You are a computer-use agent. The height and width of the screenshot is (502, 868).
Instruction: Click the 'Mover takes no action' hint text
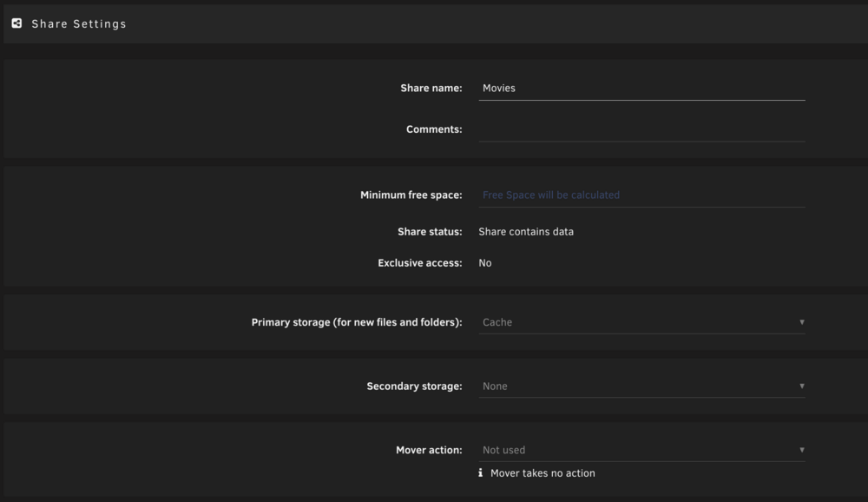(x=542, y=473)
